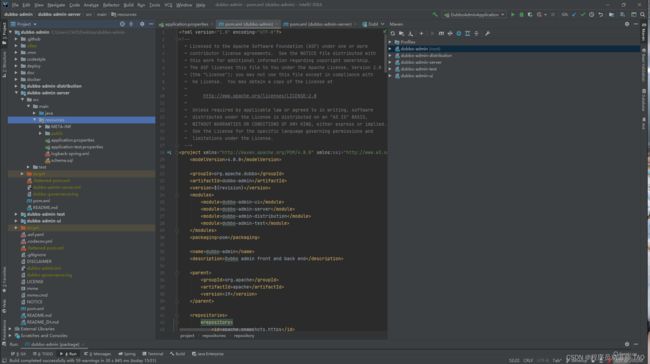The image size is (650, 364).
Task: Expand dubbo-admin-server in Maven panel
Action: pos(390,63)
